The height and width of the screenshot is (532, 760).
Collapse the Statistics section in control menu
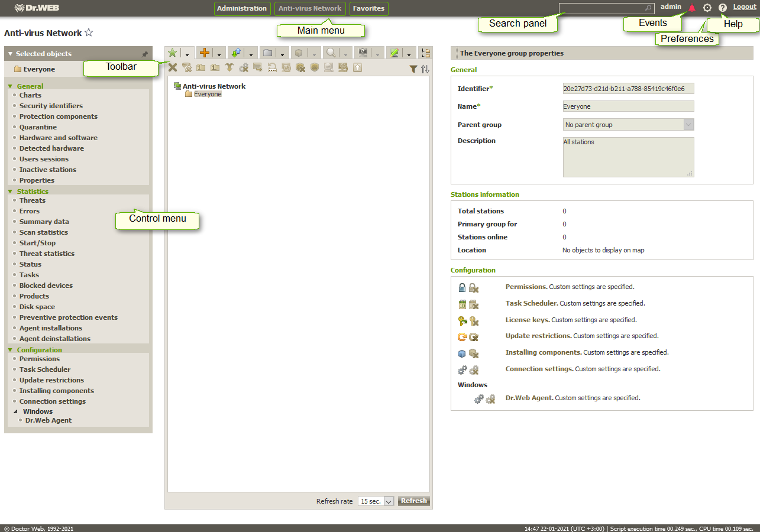(10, 192)
